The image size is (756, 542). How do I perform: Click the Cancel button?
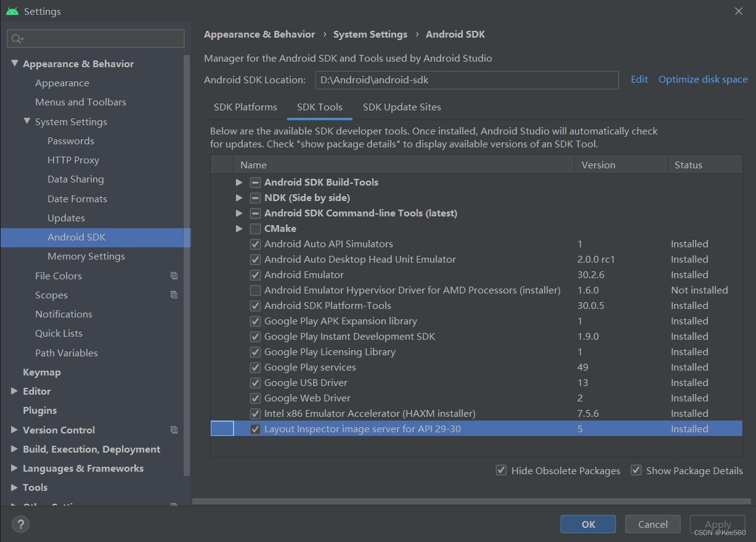coord(653,524)
